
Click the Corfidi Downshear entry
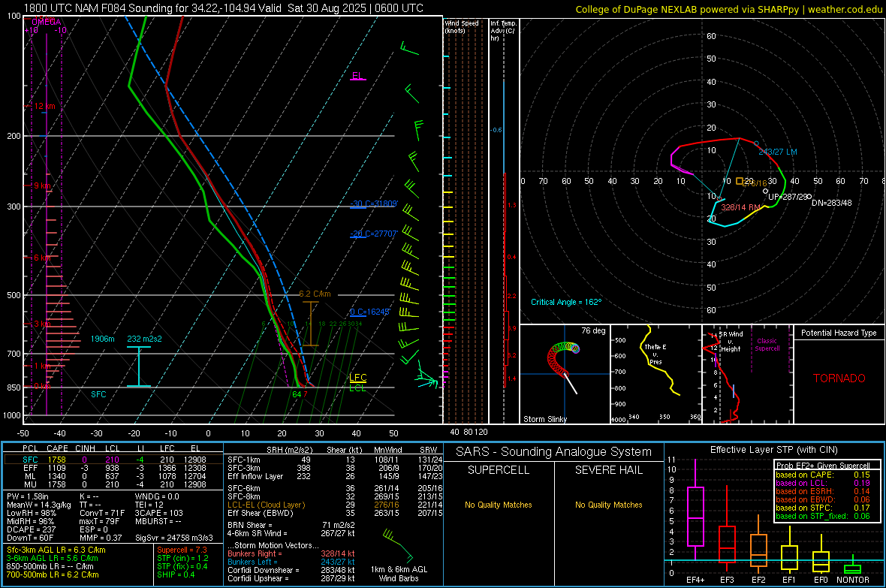pos(291,570)
